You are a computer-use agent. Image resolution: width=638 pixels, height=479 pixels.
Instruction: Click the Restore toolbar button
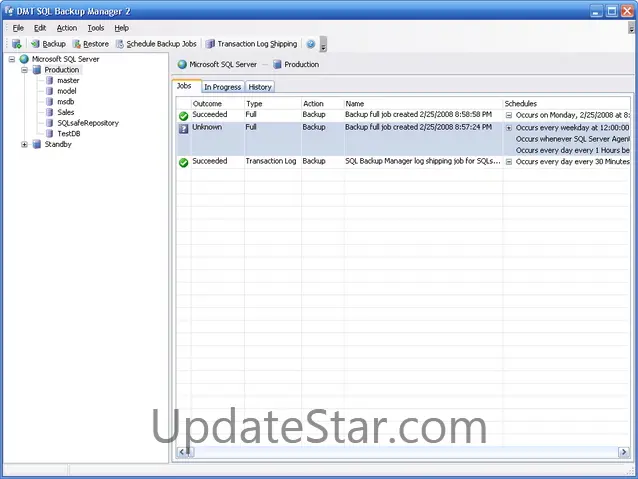90,44
